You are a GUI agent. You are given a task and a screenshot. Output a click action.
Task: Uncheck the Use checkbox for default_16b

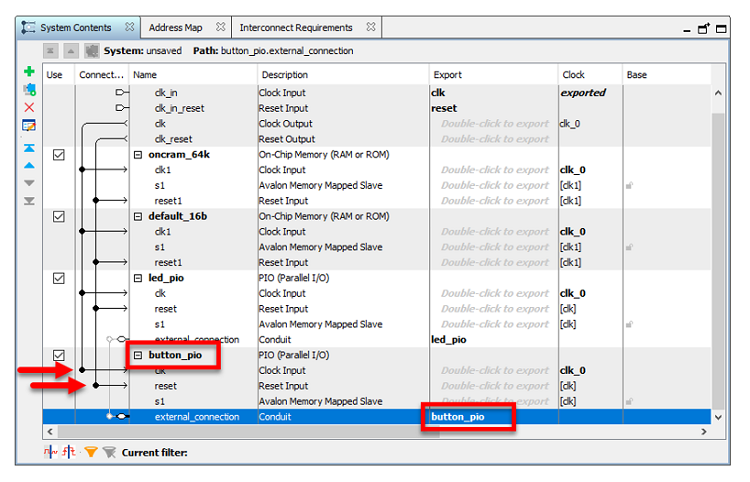tap(59, 217)
